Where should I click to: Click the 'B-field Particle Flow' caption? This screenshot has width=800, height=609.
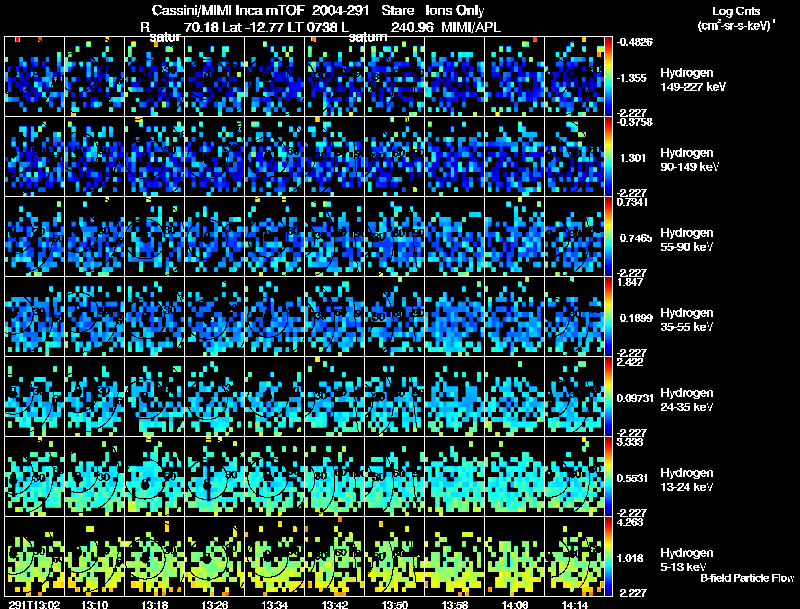[747, 578]
